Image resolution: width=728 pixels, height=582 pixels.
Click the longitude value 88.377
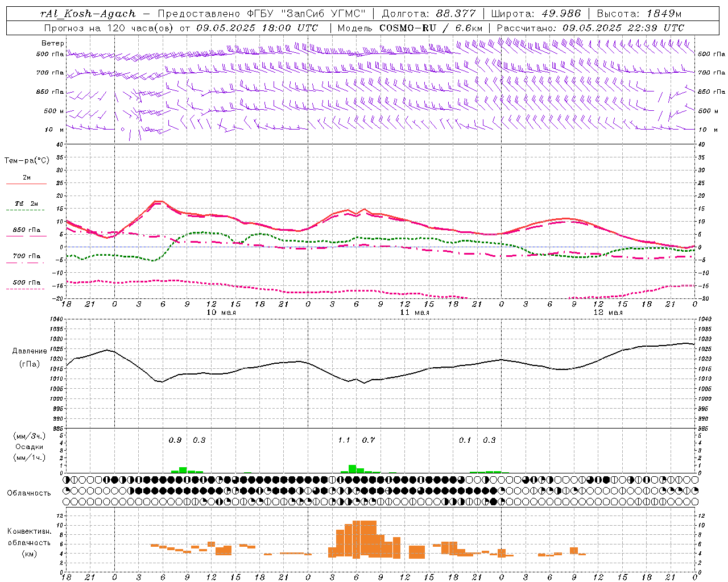click(456, 14)
